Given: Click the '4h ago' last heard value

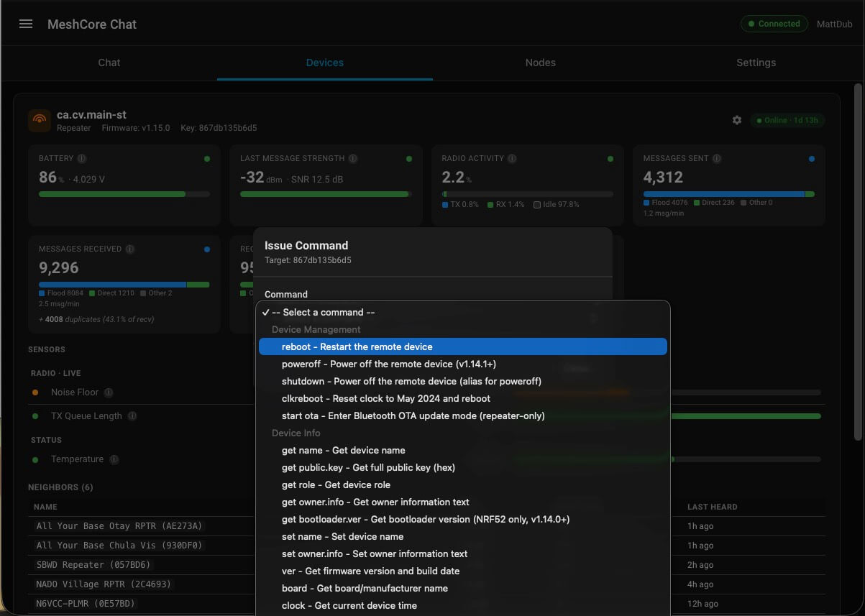Looking at the screenshot, I should point(700,584).
